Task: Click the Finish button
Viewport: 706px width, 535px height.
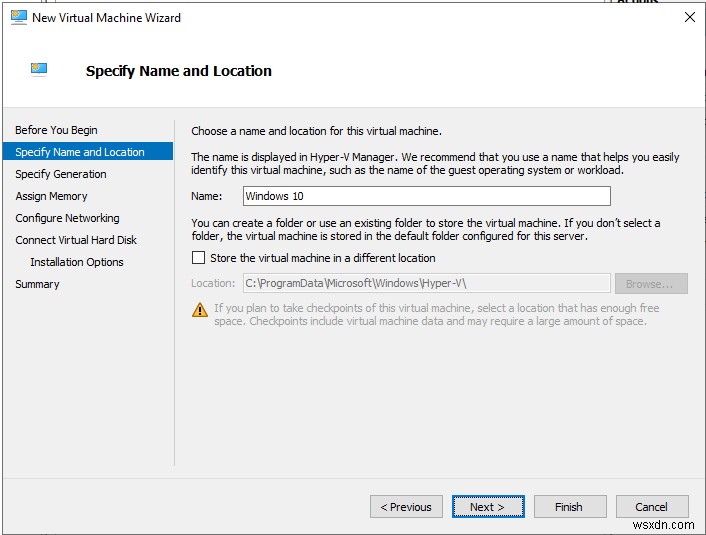Action: click(570, 507)
